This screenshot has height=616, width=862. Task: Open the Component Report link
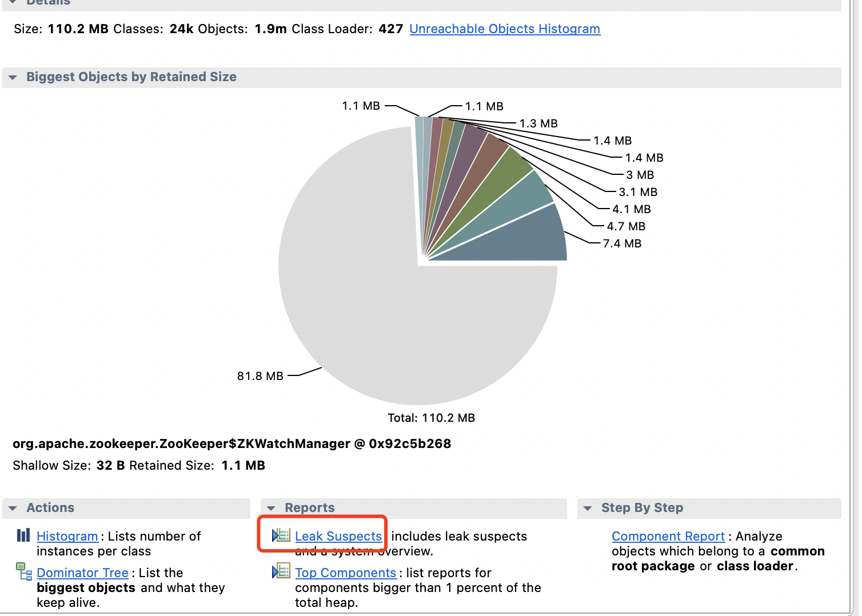pos(668,536)
